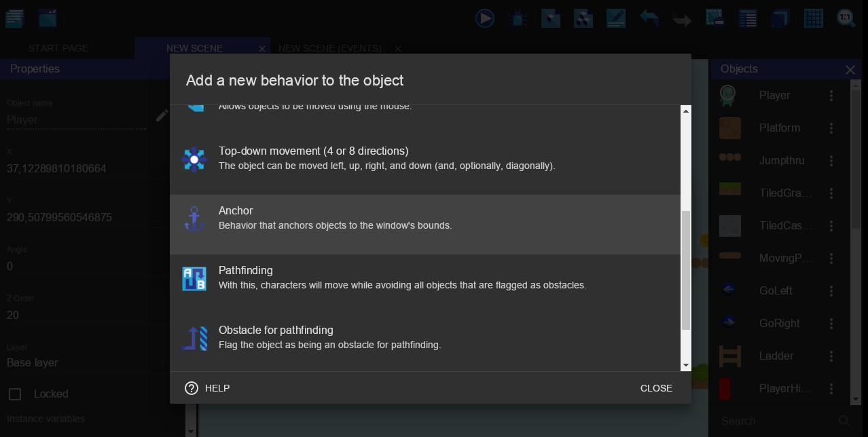Click the behavior list scrollbar thumb
Image resolution: width=868 pixels, height=437 pixels.
point(685,270)
